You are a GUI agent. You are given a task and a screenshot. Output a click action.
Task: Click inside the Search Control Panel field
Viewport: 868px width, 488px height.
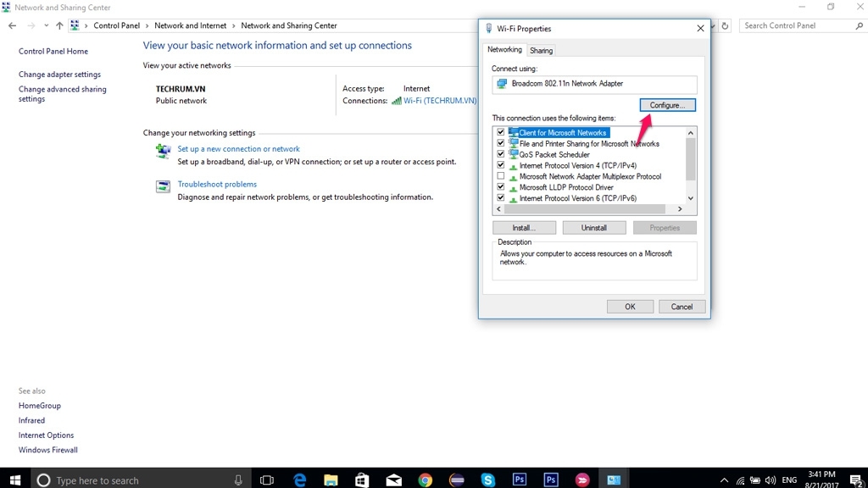click(x=795, y=25)
